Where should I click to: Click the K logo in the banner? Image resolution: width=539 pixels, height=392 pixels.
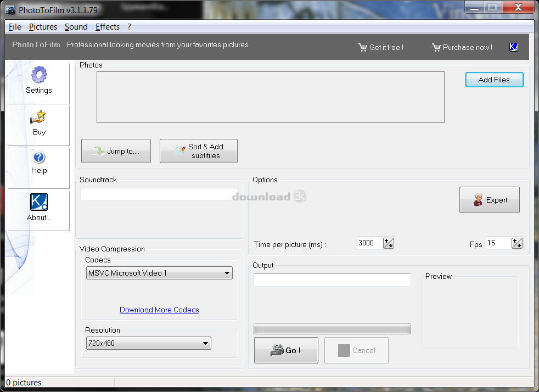pyautogui.click(x=514, y=47)
